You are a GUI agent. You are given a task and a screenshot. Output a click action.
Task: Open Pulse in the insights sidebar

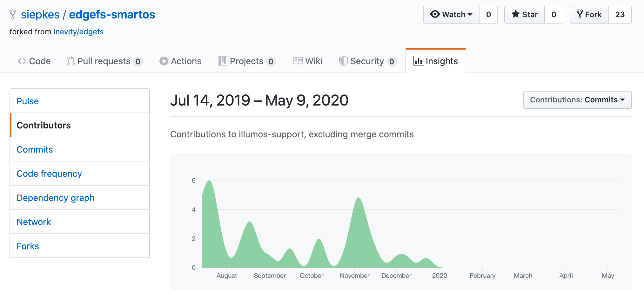28,101
